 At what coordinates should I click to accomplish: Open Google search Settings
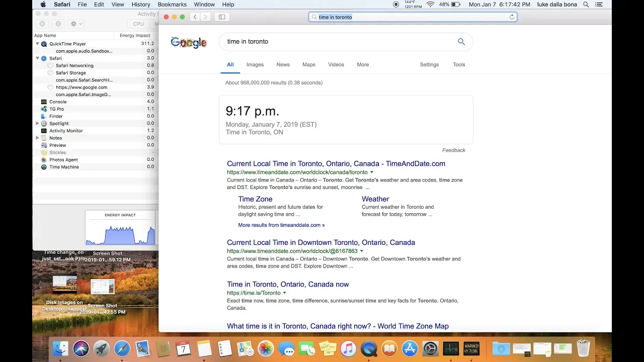430,64
